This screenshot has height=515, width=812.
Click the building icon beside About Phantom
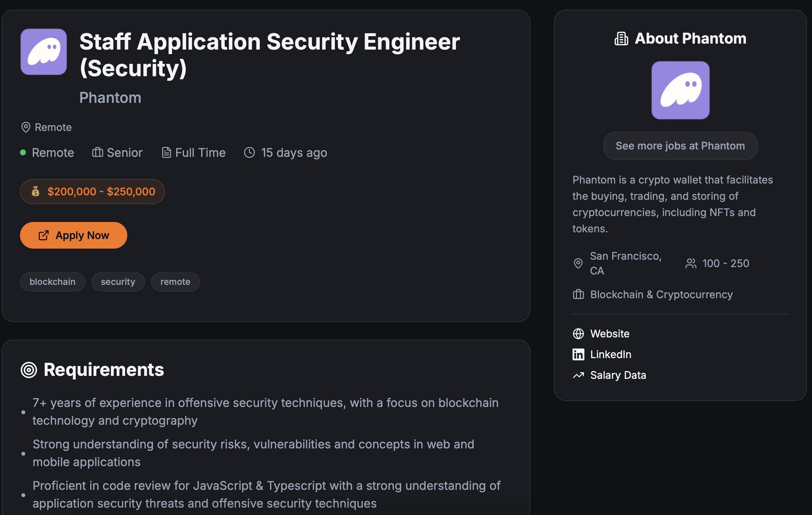click(621, 38)
